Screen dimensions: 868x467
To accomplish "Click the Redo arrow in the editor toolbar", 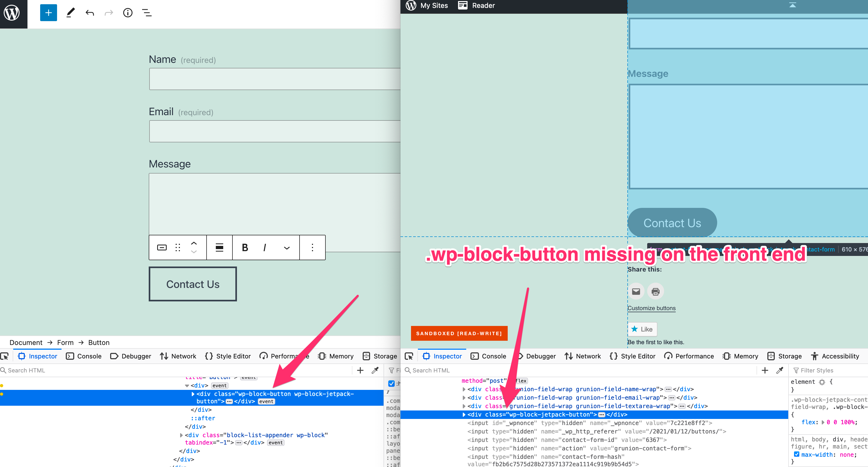I will (109, 12).
